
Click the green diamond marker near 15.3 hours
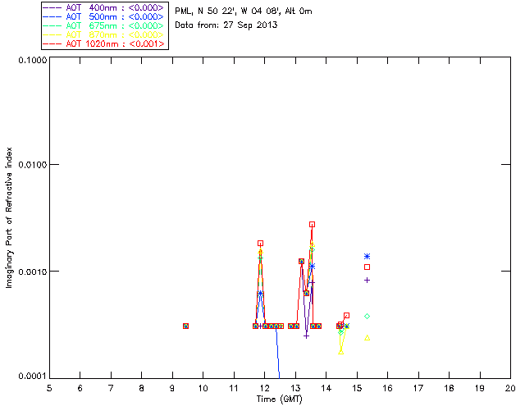(367, 316)
